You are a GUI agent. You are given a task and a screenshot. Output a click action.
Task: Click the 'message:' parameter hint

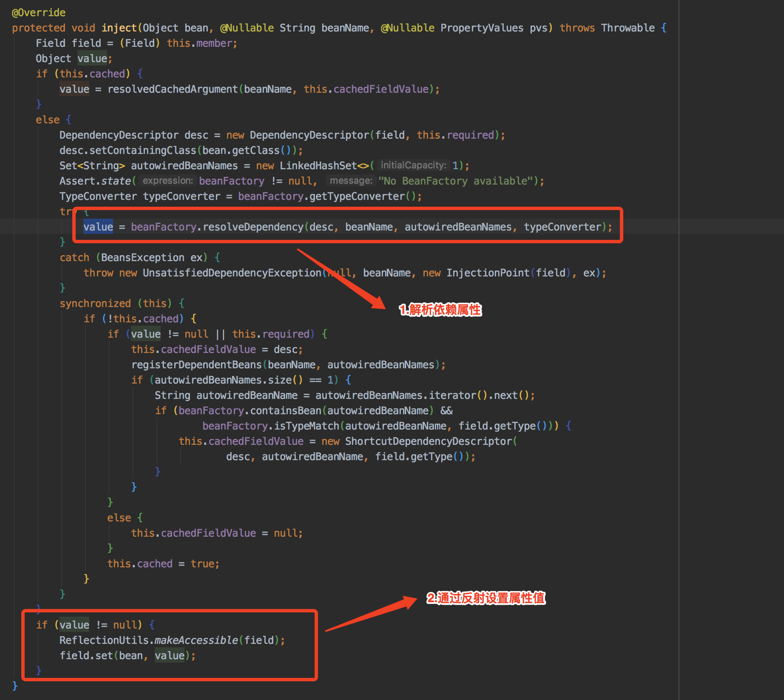click(351, 181)
